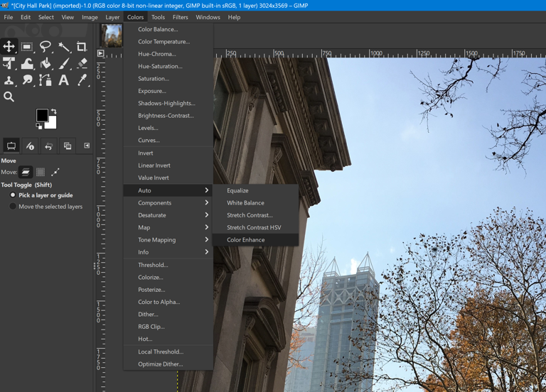Click the white background color swatch
546x392 pixels.
pos(51,122)
